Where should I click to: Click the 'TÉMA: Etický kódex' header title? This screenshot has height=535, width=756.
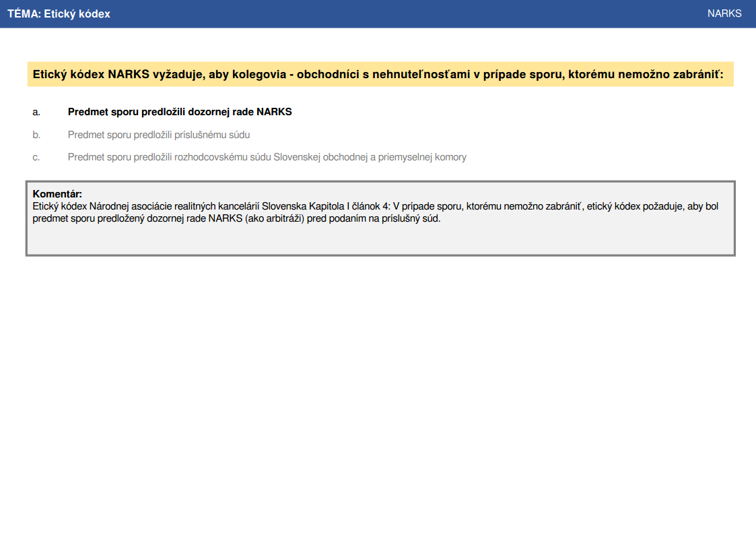(x=59, y=14)
